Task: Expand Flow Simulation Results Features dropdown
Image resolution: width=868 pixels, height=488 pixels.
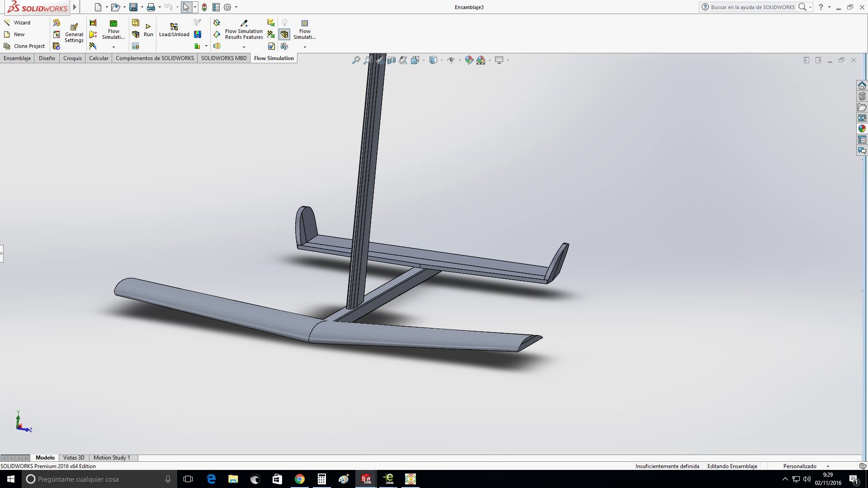Action: pos(244,47)
